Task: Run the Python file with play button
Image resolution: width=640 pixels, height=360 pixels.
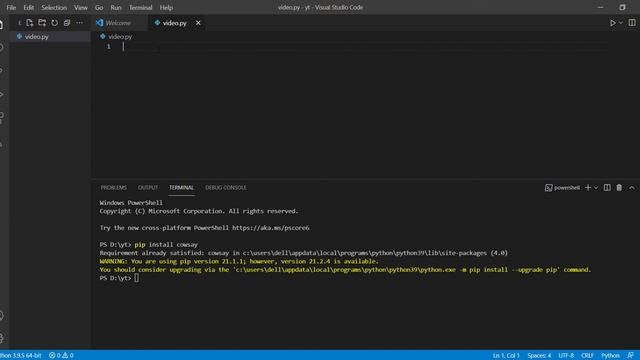Action: point(613,23)
